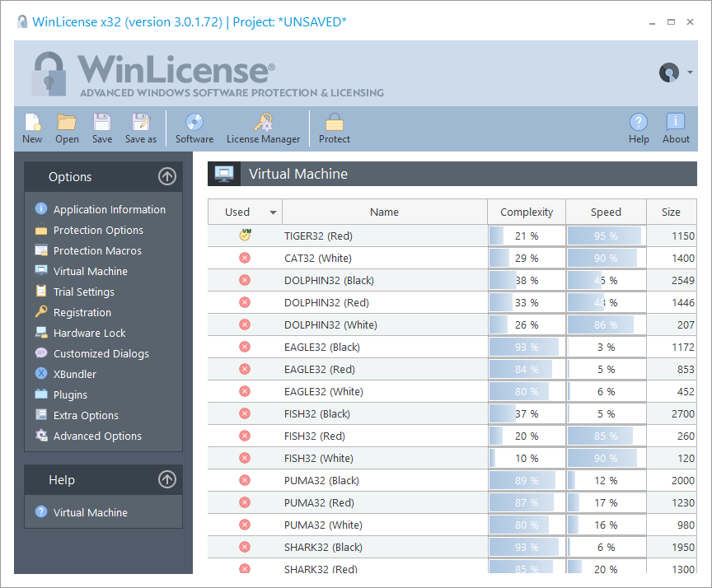Open Virtual Machine help topic link

click(x=91, y=513)
